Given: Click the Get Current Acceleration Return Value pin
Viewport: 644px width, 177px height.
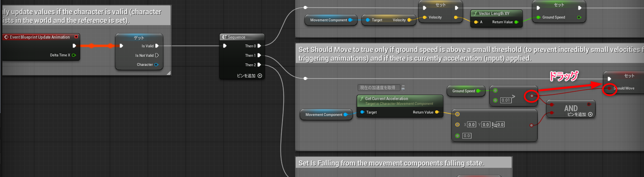Looking at the screenshot, I should (437, 112).
